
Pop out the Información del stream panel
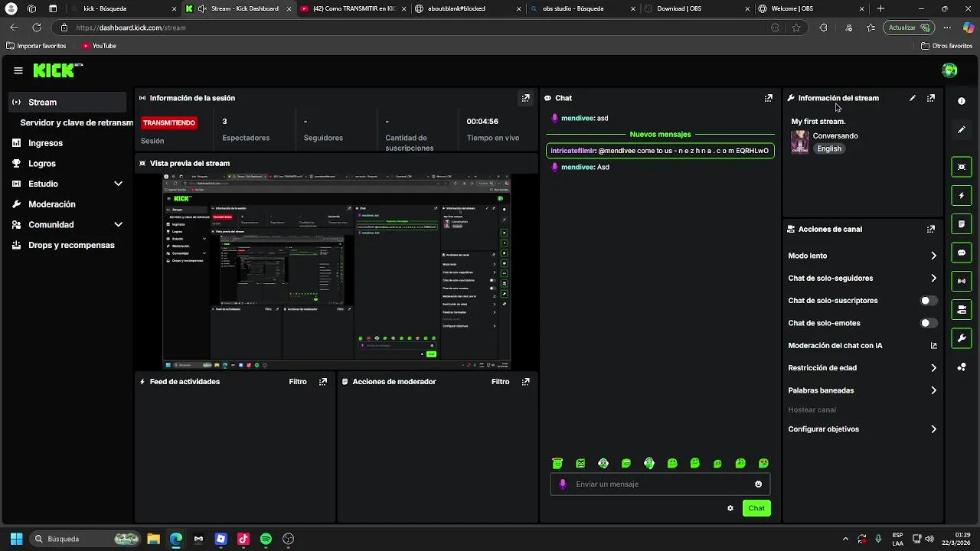click(x=931, y=98)
